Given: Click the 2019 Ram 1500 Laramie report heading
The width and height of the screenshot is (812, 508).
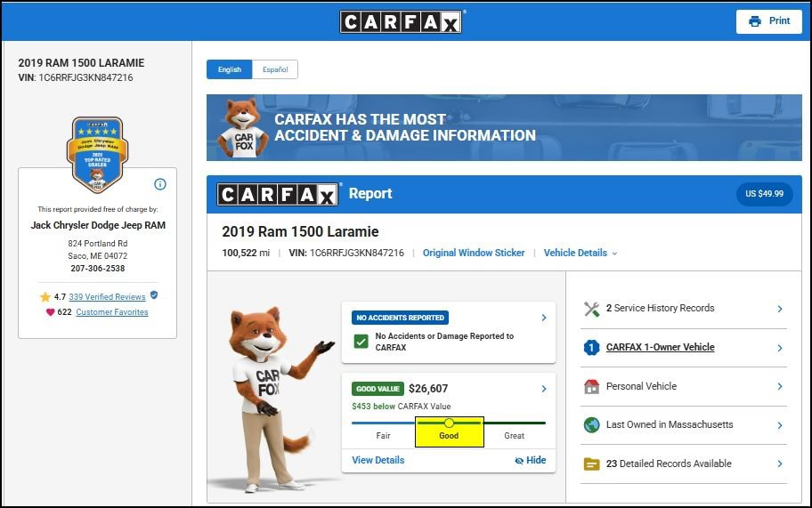Looking at the screenshot, I should [x=300, y=231].
